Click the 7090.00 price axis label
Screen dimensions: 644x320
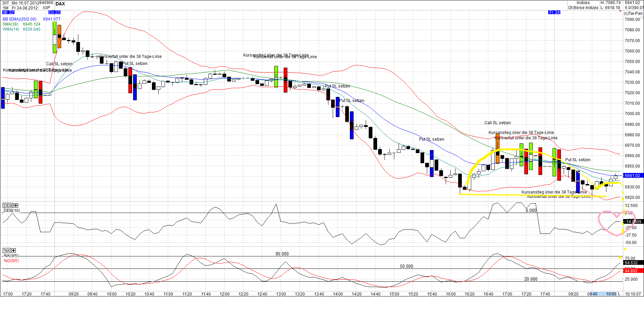pos(632,20)
